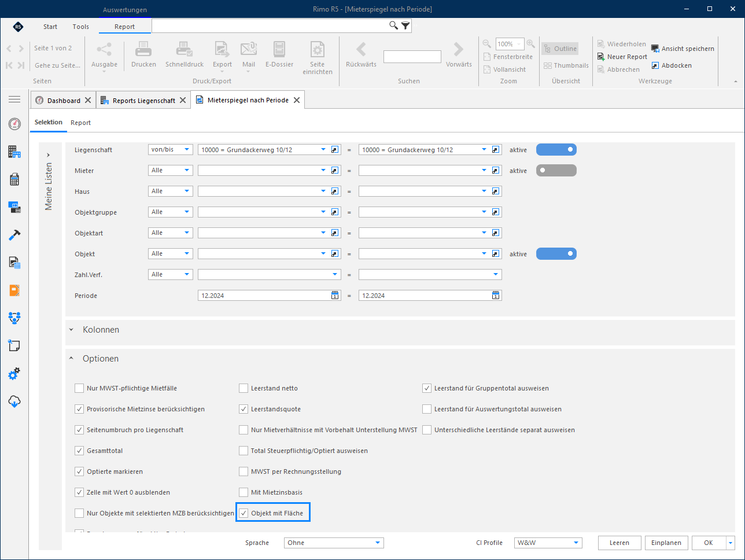Expand the Meine Listen side panel
Viewport: 745px width, 560px height.
[49, 155]
